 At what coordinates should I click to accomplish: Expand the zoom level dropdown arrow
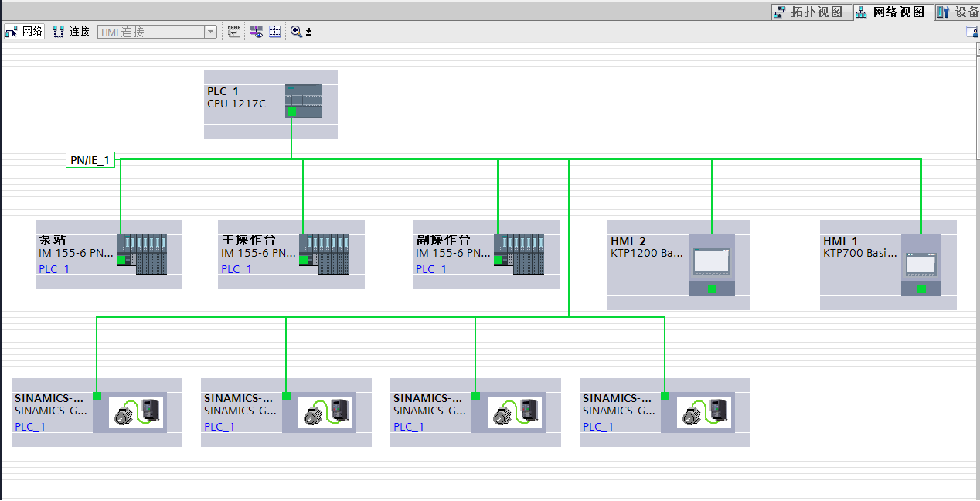pos(308,32)
